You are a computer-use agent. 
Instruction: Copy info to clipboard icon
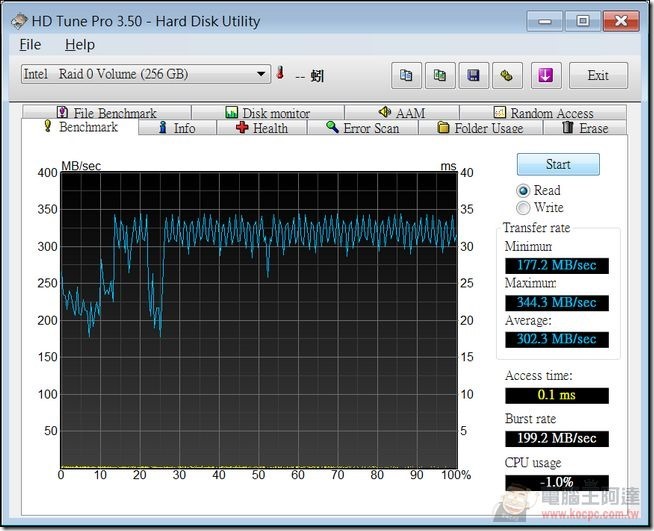(406, 75)
